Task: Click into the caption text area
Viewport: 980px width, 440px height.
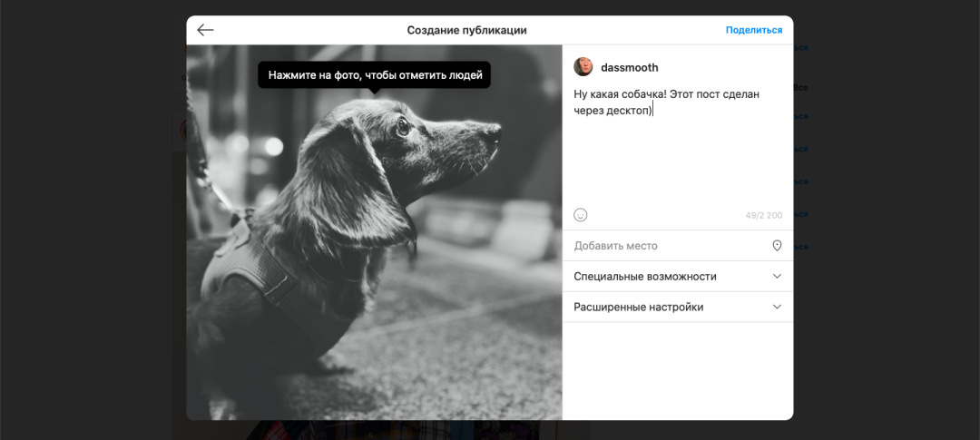Action: click(676, 145)
